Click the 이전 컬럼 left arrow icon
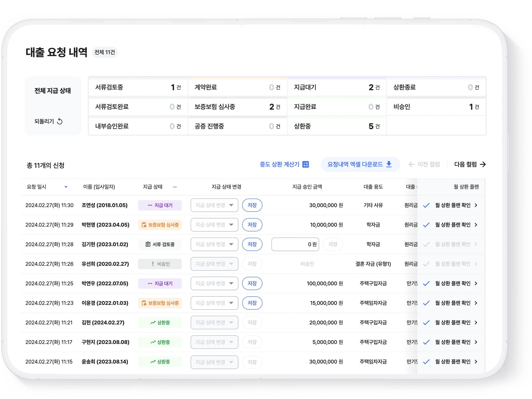532x399 pixels. click(x=412, y=164)
